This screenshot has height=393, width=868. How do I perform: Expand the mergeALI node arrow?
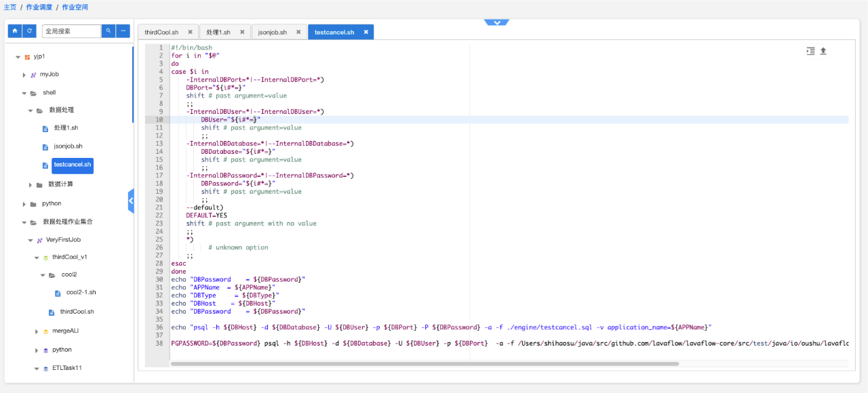[36, 331]
